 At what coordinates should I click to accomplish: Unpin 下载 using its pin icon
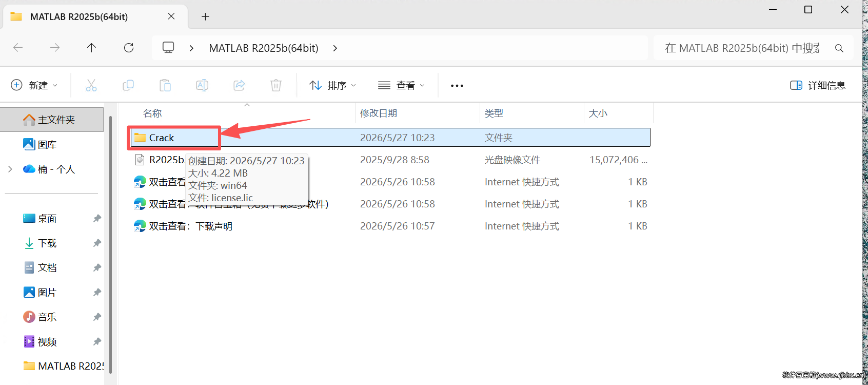point(97,243)
